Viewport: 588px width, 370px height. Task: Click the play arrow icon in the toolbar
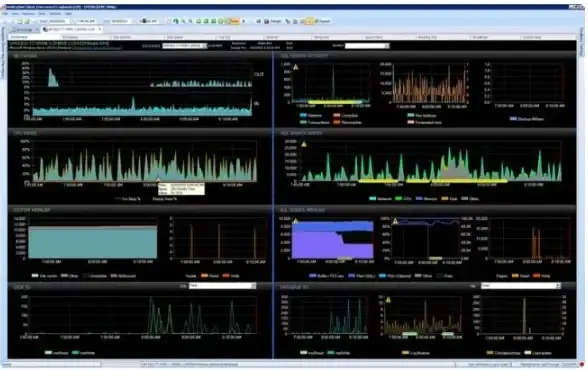tap(244, 21)
